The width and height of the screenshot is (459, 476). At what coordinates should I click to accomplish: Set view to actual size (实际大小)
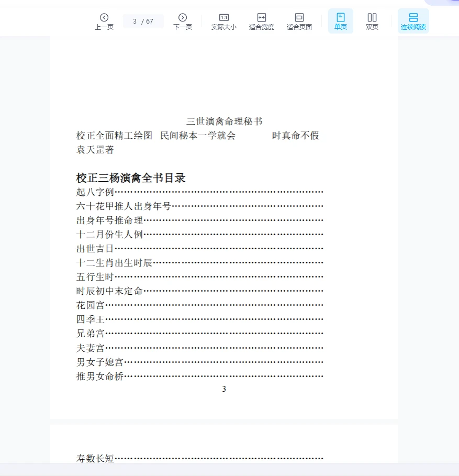[224, 21]
